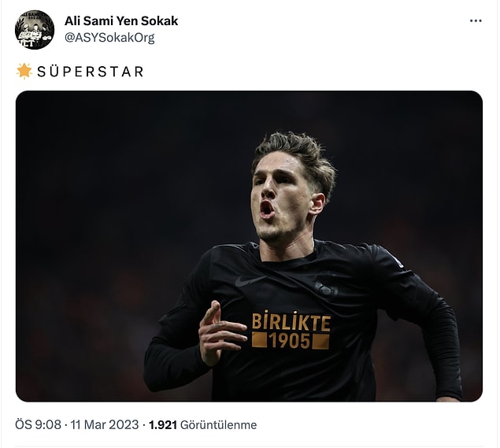Click the Görüntülenme label

pyautogui.click(x=218, y=424)
